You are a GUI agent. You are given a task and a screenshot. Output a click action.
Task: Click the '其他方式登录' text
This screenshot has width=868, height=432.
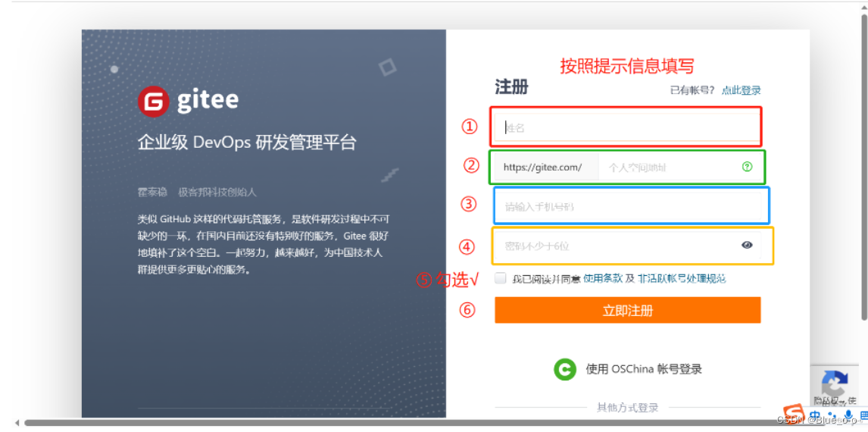(628, 409)
